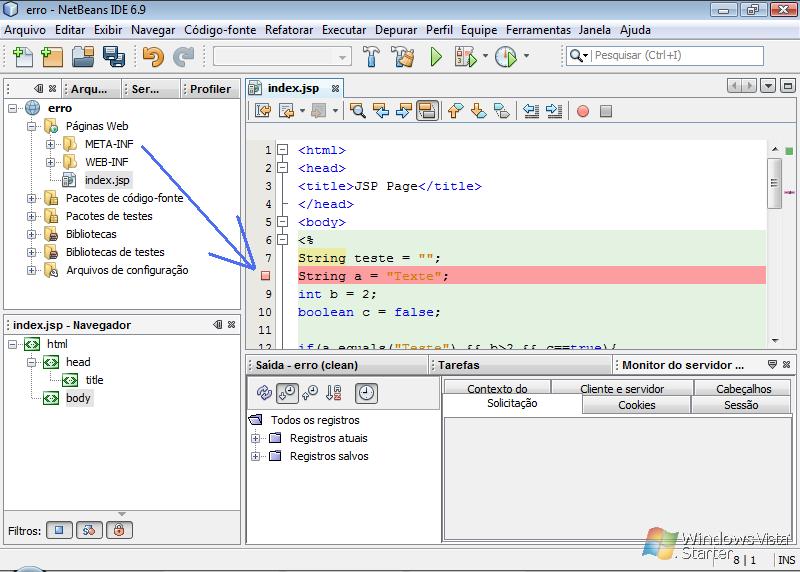Click the Last Edit icon in editor toolbar
Viewport: 800px width, 572px height.
click(x=263, y=111)
